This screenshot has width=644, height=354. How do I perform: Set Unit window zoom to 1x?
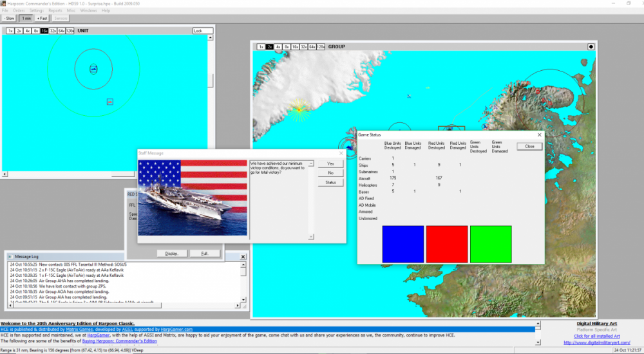[10, 31]
